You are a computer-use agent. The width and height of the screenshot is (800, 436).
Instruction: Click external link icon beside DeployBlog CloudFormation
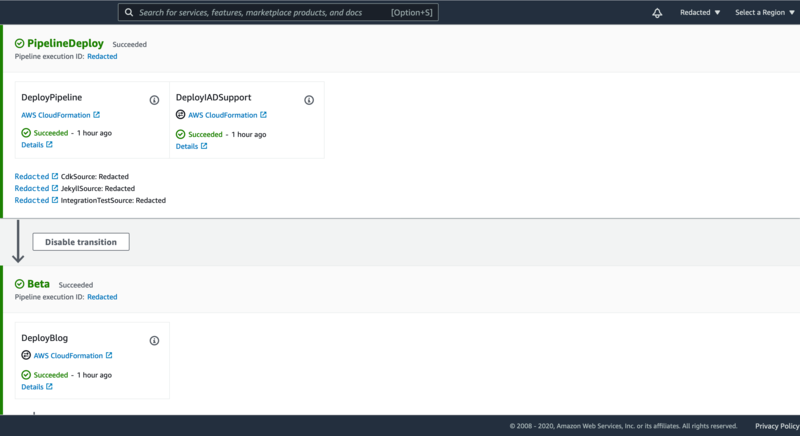109,355
